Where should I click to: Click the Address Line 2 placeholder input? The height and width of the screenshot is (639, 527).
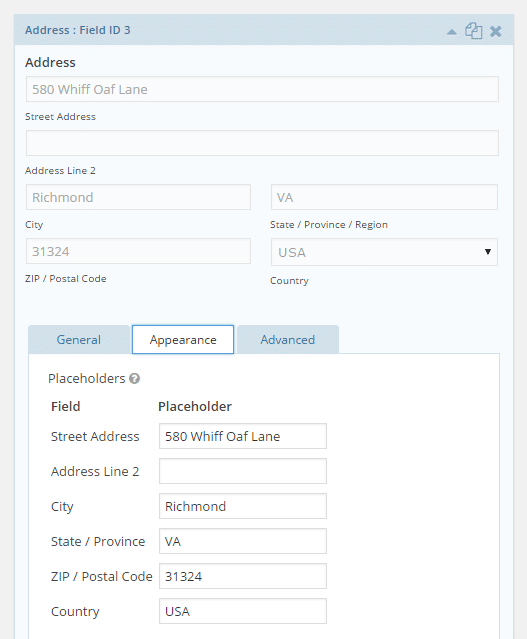(243, 471)
